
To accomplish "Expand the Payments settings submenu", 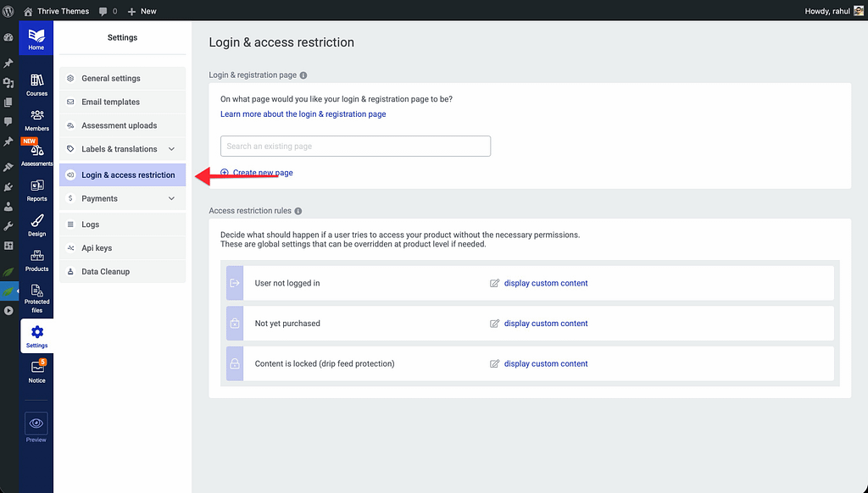I will 171,198.
